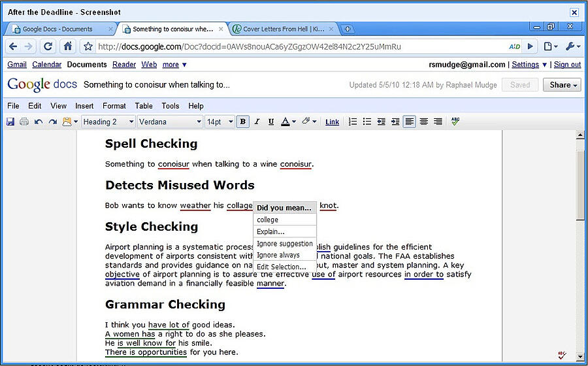
Task: Toggle Underline formatting
Action: coord(270,122)
